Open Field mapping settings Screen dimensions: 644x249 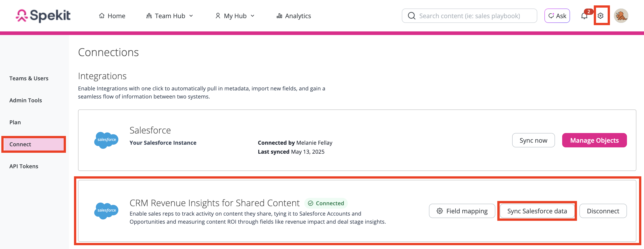coord(462,211)
